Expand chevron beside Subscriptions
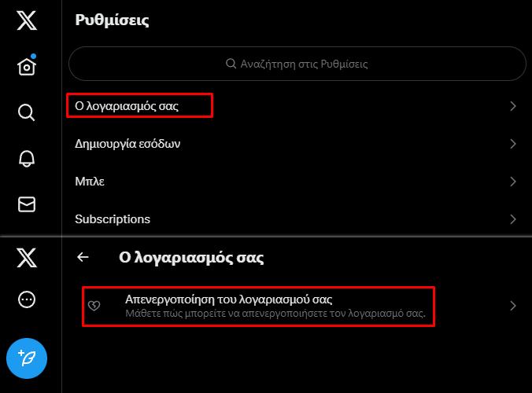The image size is (532, 393). click(x=513, y=219)
